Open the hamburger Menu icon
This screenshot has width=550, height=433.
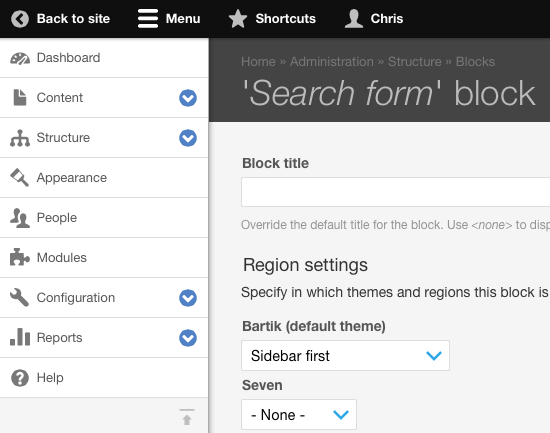coord(148,19)
